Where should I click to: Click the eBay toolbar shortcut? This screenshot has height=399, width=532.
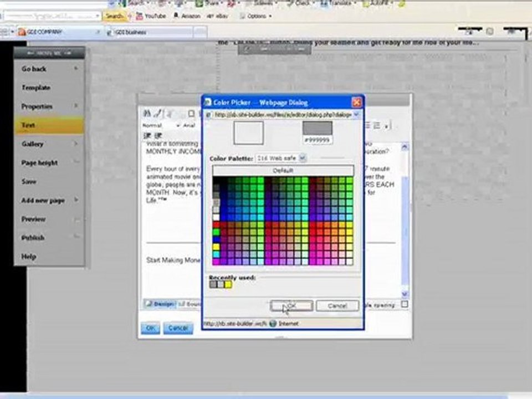click(x=217, y=16)
